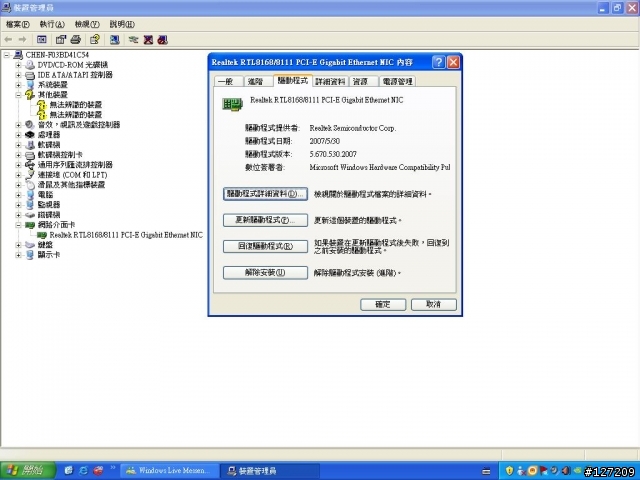Collapse the root computer node

coord(6,55)
